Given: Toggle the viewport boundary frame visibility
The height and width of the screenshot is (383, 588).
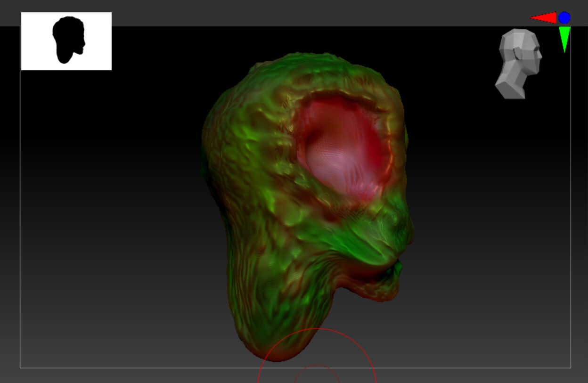Looking at the screenshot, I should coord(21,188).
